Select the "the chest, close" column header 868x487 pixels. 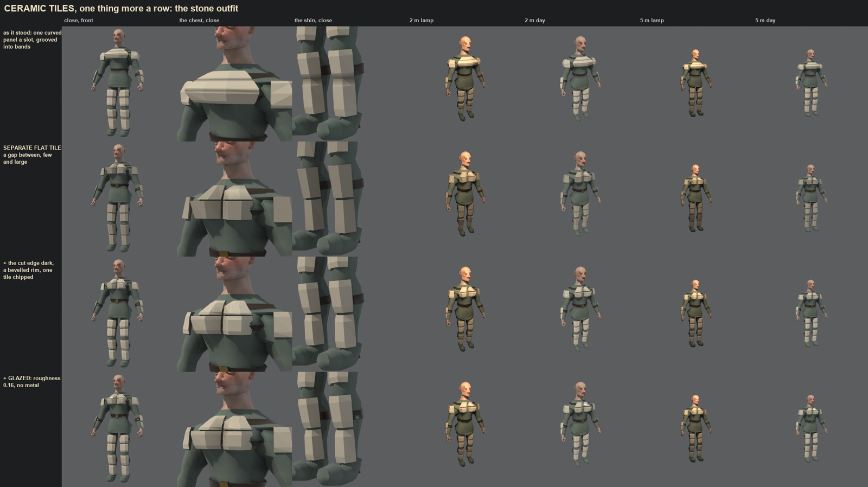pyautogui.click(x=199, y=21)
